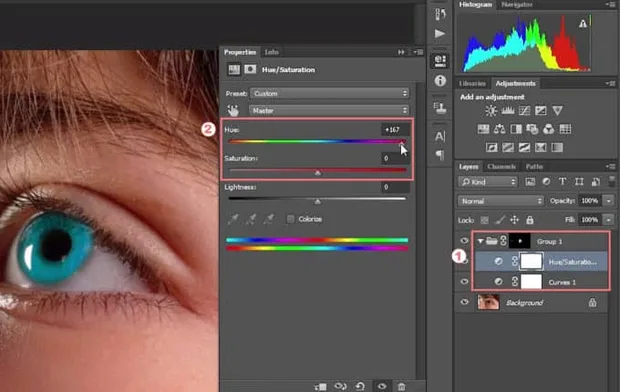Hide the Background layer
The width and height of the screenshot is (620, 392).
(464, 302)
